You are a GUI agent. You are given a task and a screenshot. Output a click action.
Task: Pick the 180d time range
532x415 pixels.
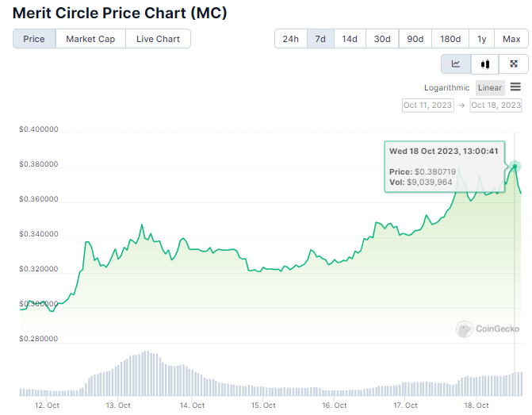point(450,39)
